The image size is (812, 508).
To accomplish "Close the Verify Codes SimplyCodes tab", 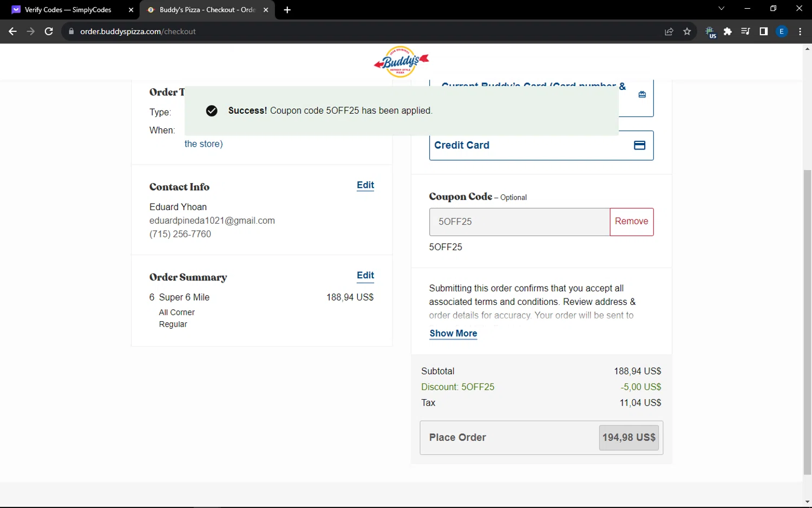I will (131, 10).
